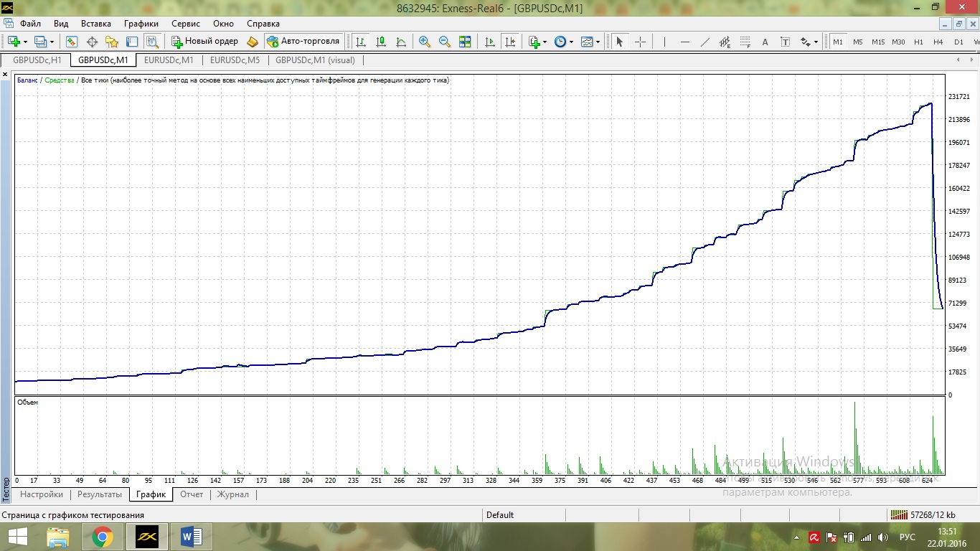This screenshot has height=551, width=980.
Task: Zoom out of the chart
Action: coord(445,42)
